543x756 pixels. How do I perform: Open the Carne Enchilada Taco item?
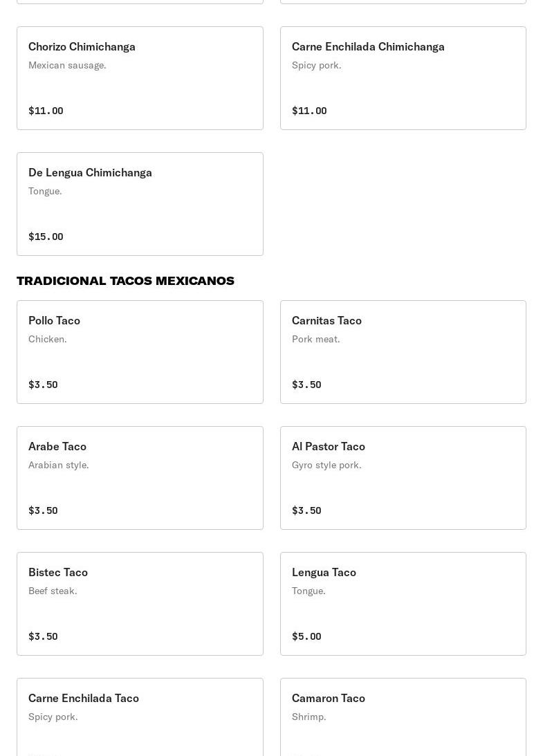click(x=140, y=716)
